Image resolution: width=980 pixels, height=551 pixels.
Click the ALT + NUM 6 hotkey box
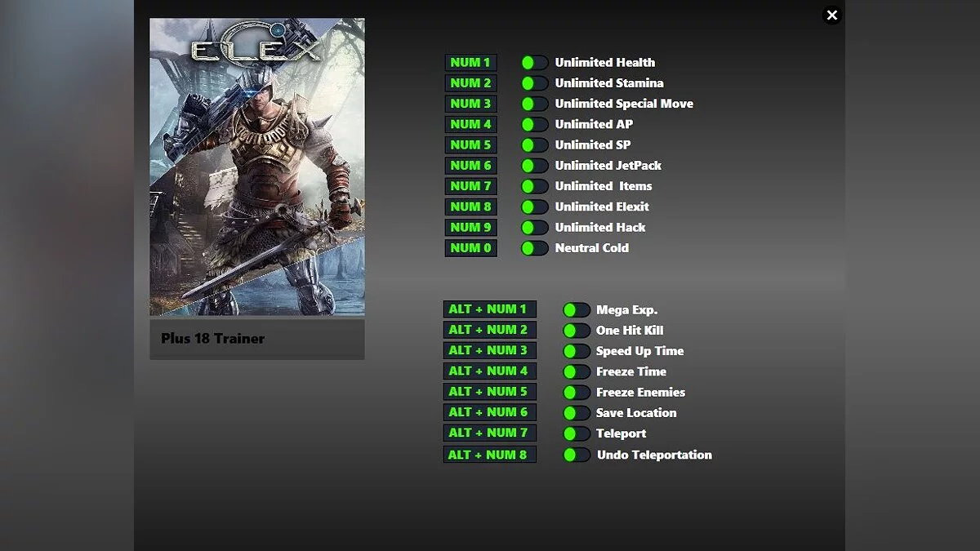489,412
